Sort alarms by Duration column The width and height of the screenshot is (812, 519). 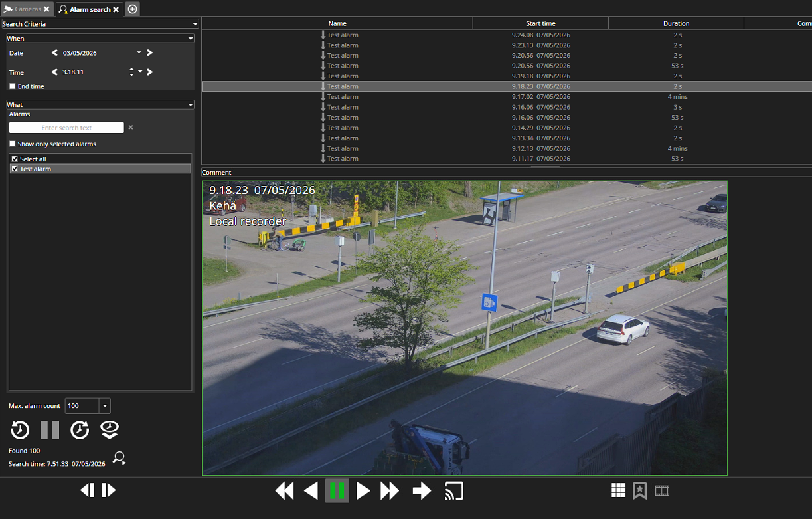676,23
